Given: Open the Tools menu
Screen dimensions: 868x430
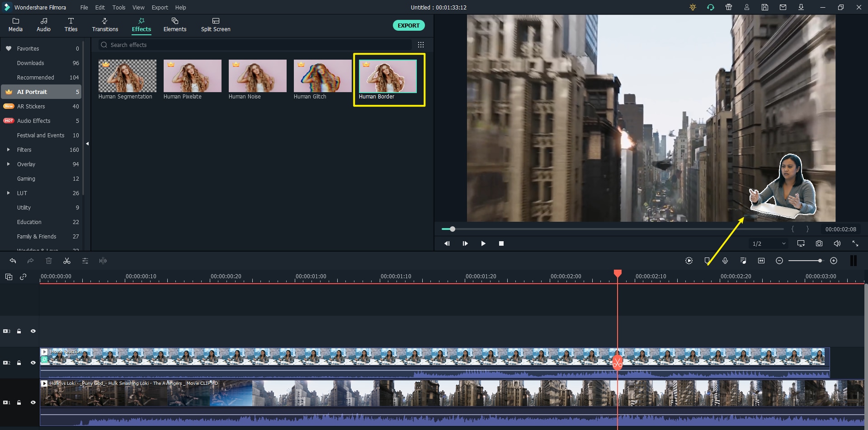Looking at the screenshot, I should [x=119, y=7].
